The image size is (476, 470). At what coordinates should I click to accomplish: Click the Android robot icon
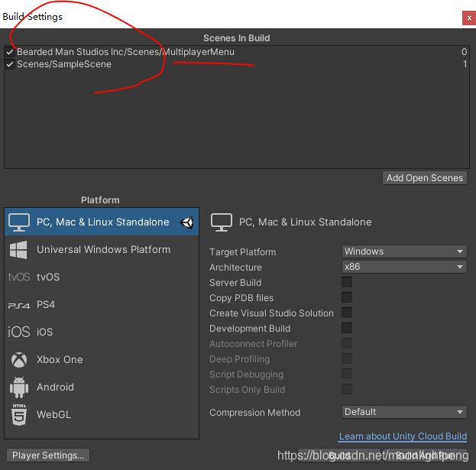tap(19, 387)
